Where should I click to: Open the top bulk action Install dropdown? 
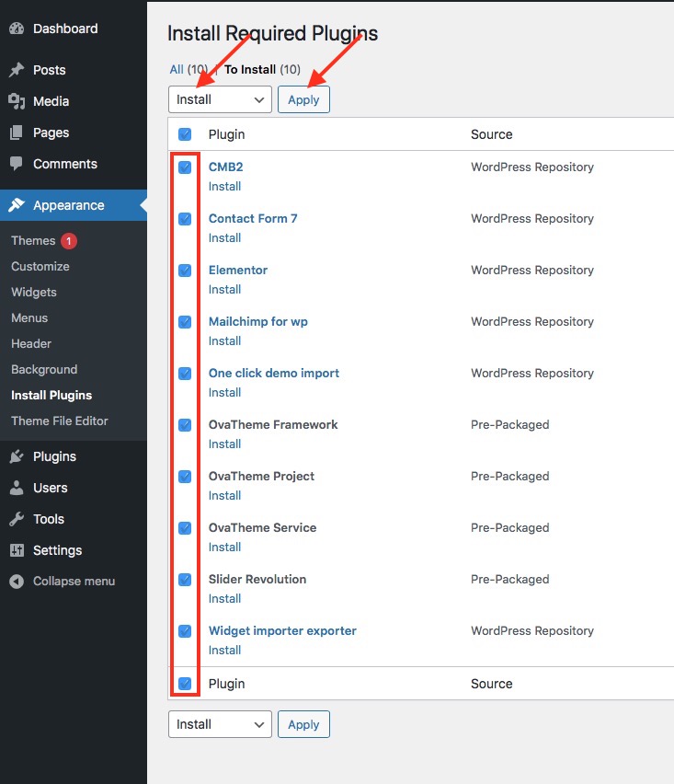[x=220, y=99]
